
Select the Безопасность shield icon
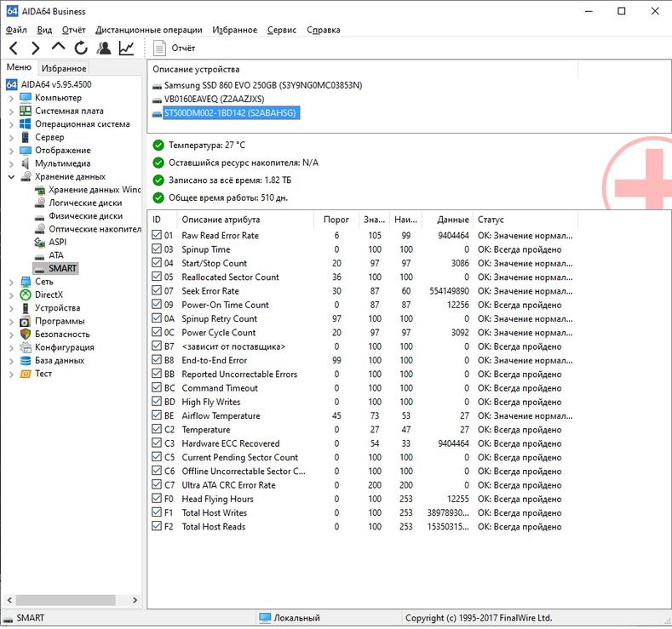coord(26,335)
